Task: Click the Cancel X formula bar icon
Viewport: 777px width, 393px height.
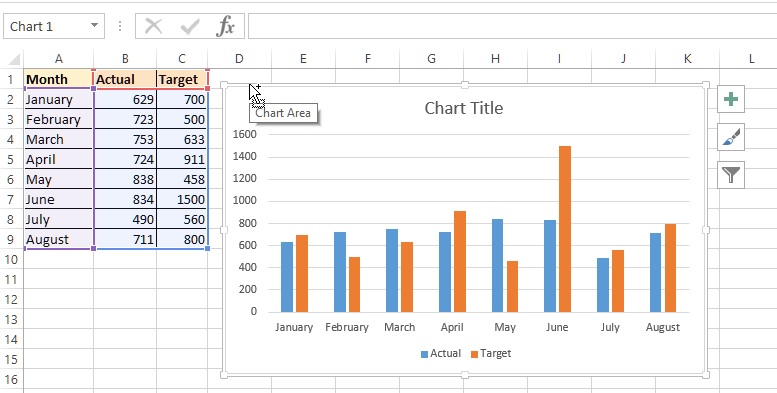Action: tap(154, 26)
